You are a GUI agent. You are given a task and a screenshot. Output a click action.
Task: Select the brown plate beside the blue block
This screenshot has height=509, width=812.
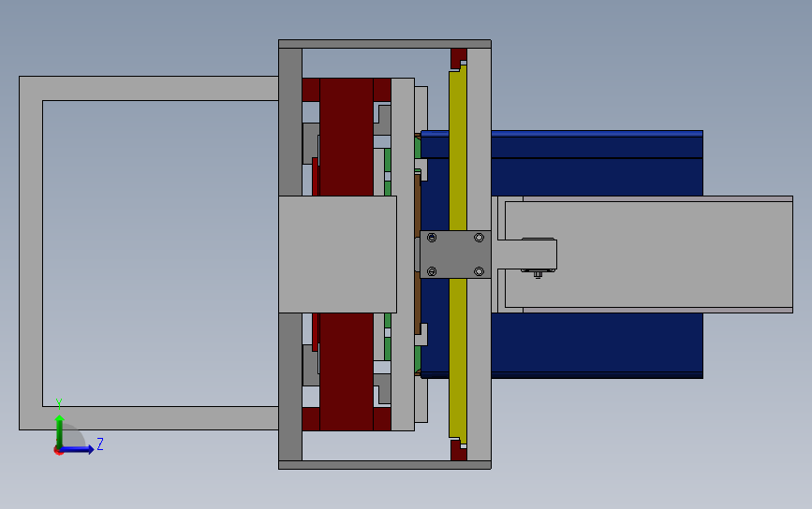coord(418,207)
